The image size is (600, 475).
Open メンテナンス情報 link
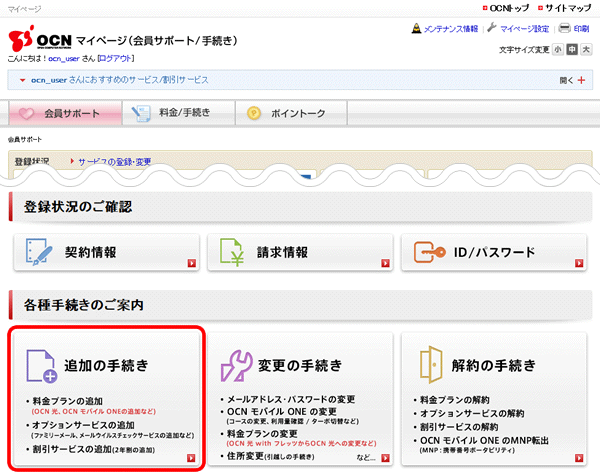(x=451, y=29)
